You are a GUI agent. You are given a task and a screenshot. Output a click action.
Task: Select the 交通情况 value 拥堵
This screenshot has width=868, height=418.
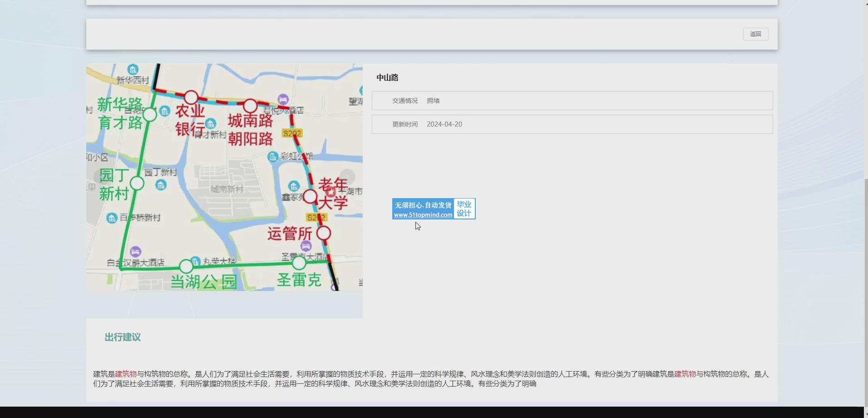(x=433, y=101)
